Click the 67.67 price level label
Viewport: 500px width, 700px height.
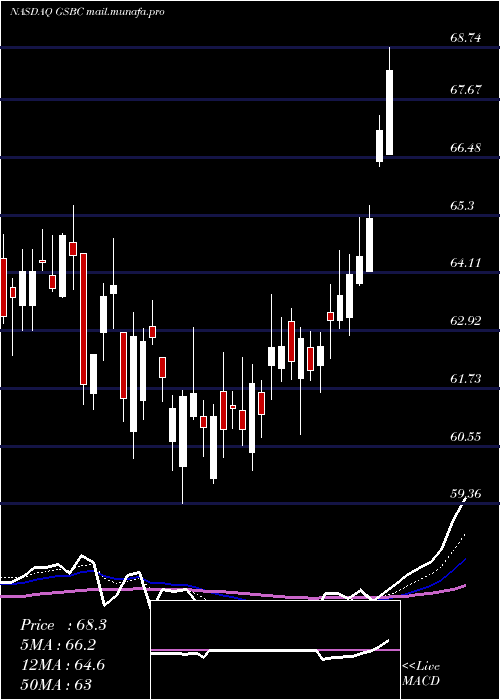(x=466, y=90)
